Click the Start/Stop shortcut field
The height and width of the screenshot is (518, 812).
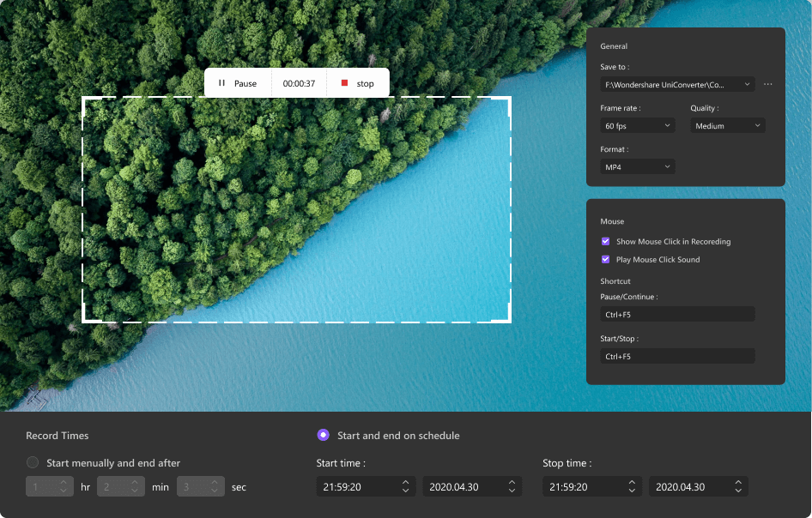[677, 356]
